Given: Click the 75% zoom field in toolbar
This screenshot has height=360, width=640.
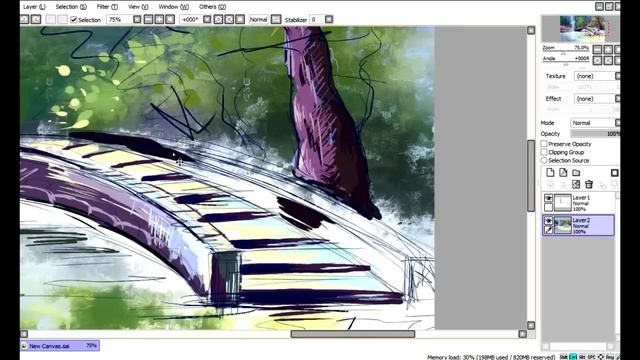Looking at the screenshot, I should click(x=120, y=19).
